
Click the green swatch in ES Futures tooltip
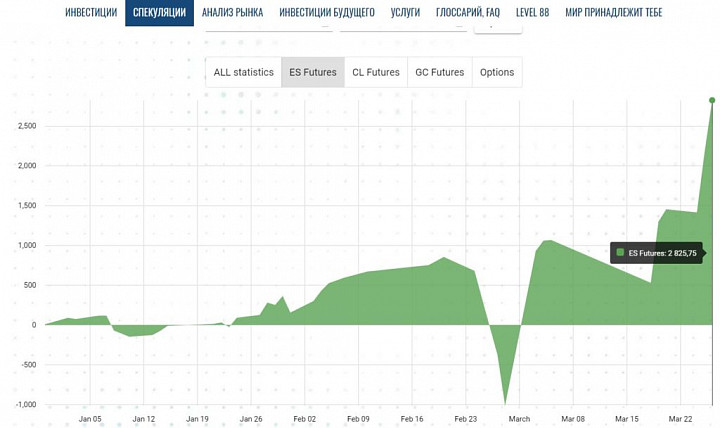click(x=620, y=252)
